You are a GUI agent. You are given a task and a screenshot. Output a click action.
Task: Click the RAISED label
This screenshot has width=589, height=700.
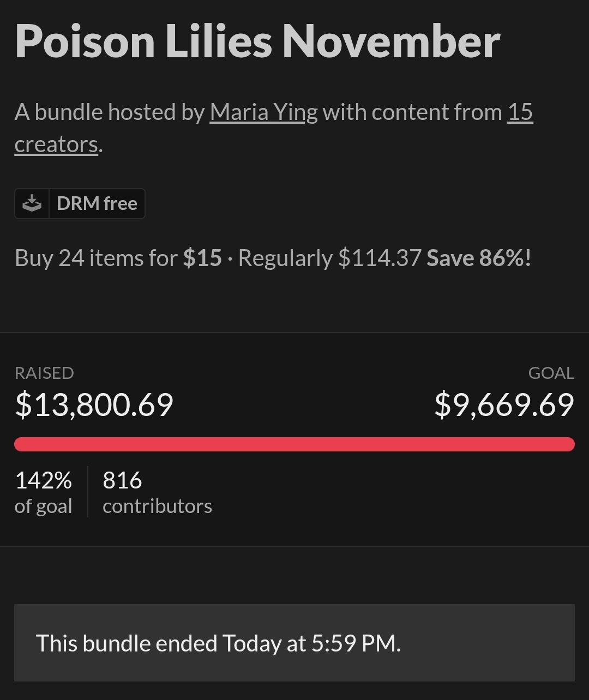(x=44, y=373)
